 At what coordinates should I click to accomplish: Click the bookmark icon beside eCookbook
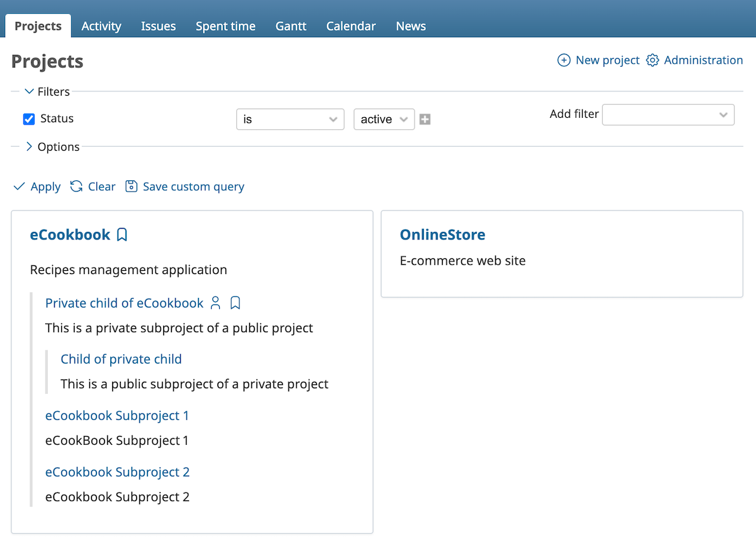point(122,234)
